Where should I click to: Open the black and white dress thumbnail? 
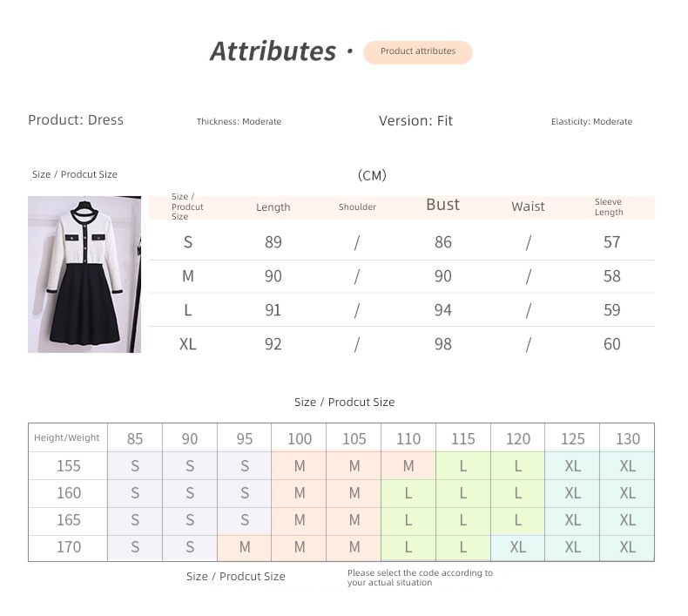(84, 274)
